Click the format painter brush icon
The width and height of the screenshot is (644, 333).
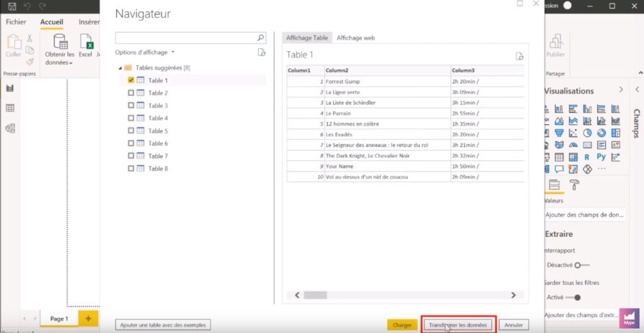[30, 62]
